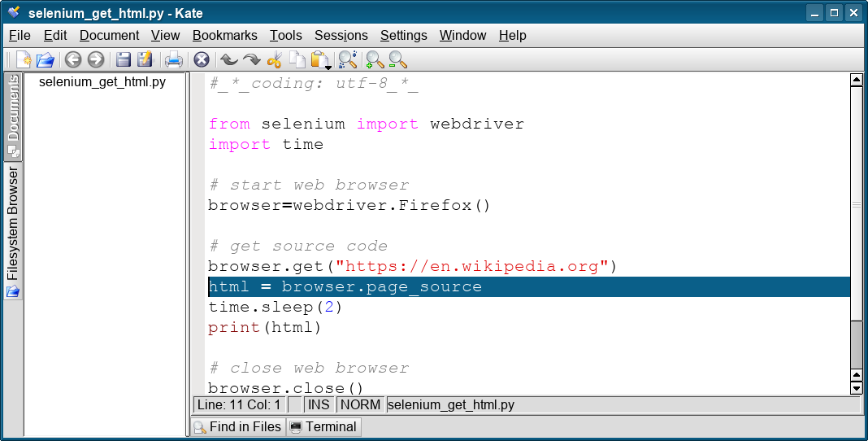
Task: Save the document with the floppy icon
Action: pyautogui.click(x=123, y=59)
